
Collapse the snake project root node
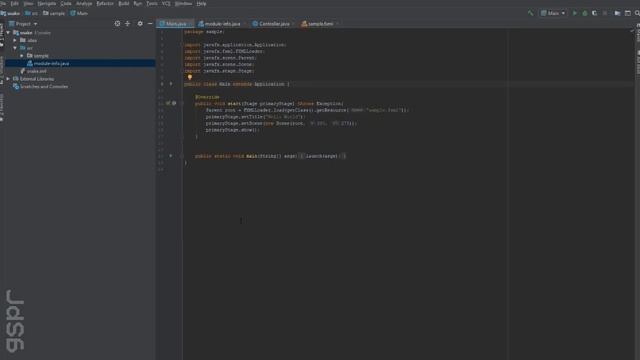click(x=8, y=33)
